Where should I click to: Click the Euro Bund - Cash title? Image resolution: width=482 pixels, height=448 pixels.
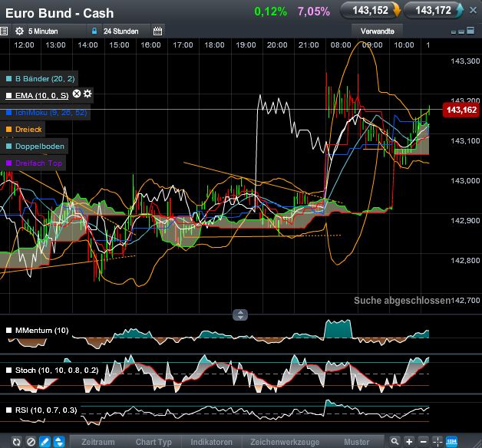click(x=59, y=13)
